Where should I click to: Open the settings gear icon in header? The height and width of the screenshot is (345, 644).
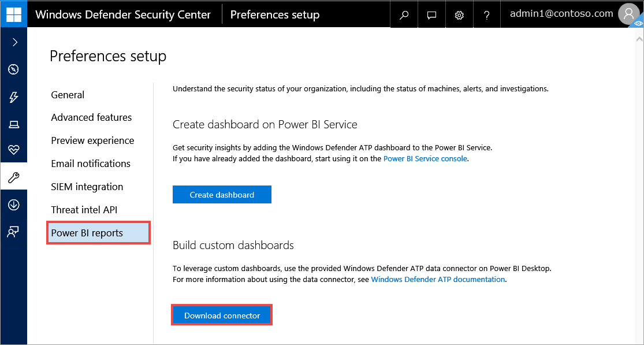(459, 15)
